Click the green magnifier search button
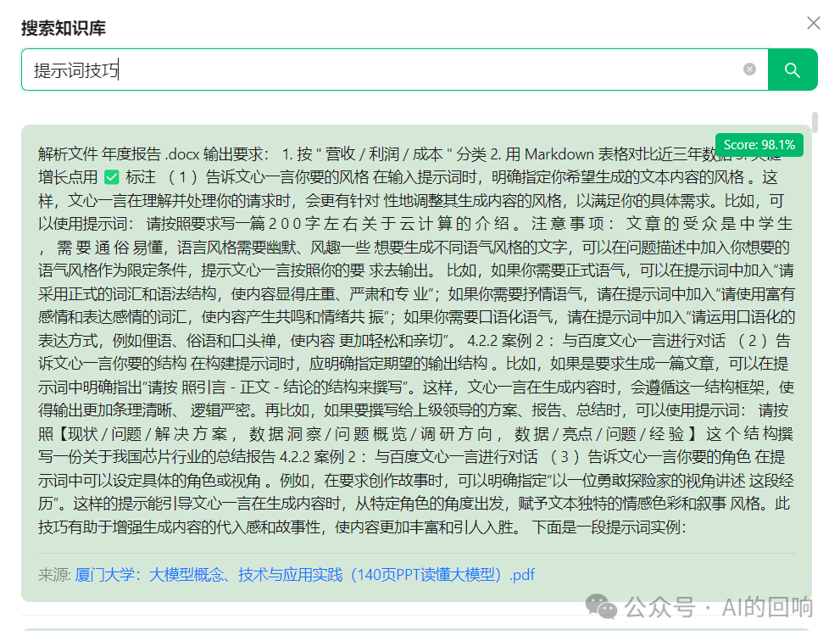This screenshot has width=840, height=641. 793,70
